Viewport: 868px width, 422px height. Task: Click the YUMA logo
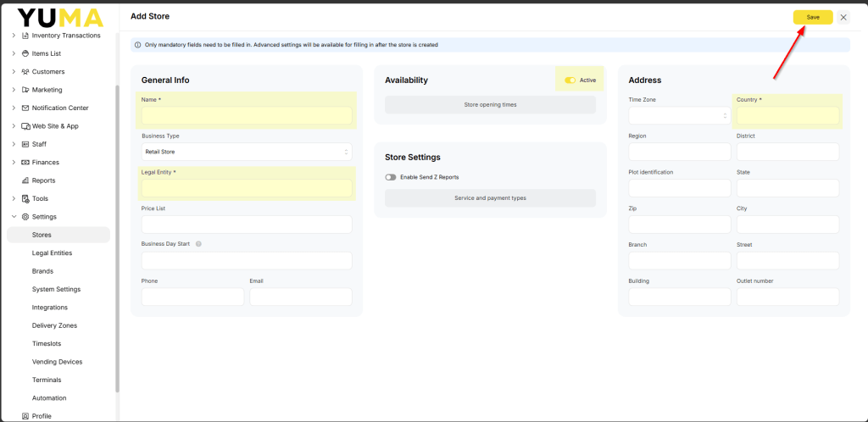click(x=60, y=18)
